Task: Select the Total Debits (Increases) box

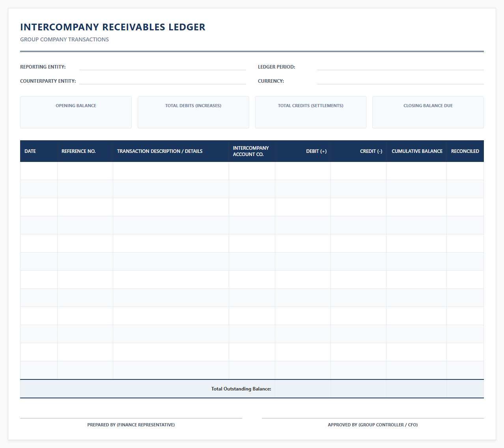Action: (x=193, y=112)
